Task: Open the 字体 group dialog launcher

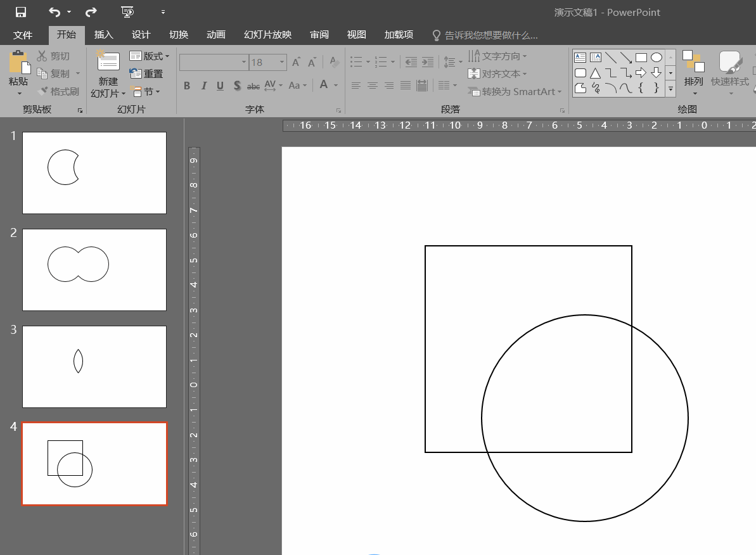Action: (x=338, y=110)
